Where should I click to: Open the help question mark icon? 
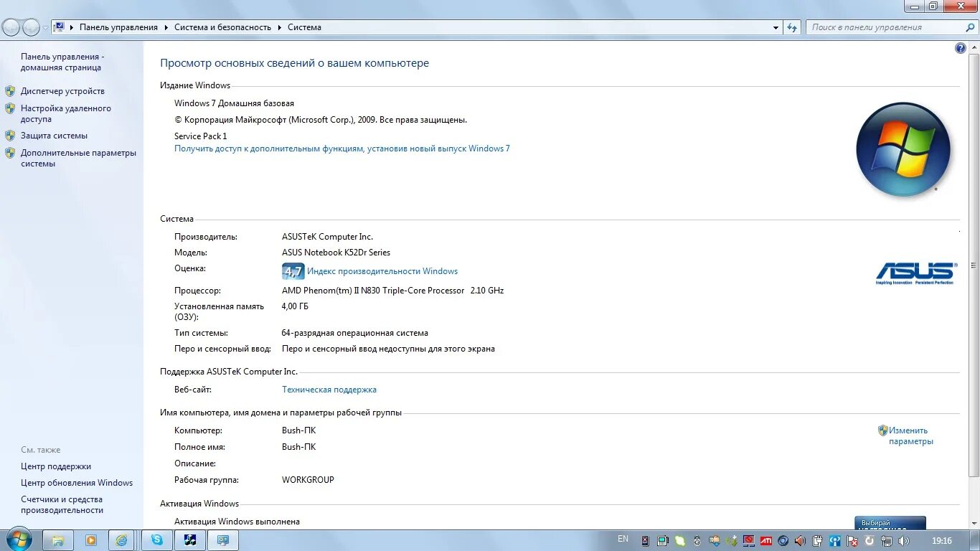(961, 48)
